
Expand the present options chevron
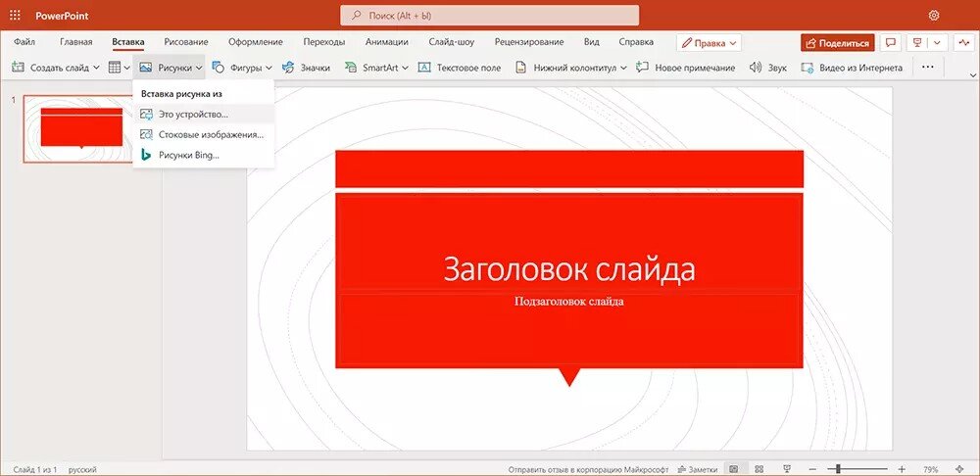(937, 43)
